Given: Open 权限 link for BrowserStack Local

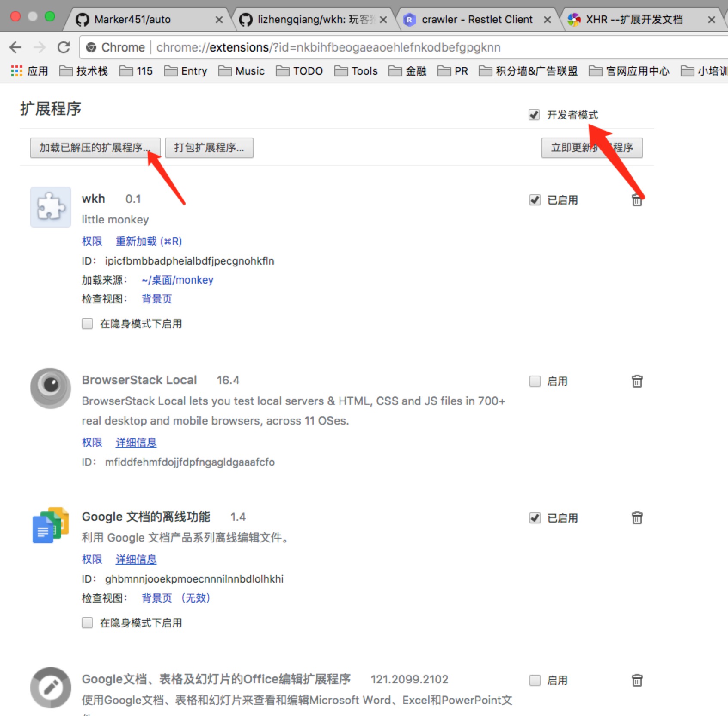Looking at the screenshot, I should (x=92, y=442).
